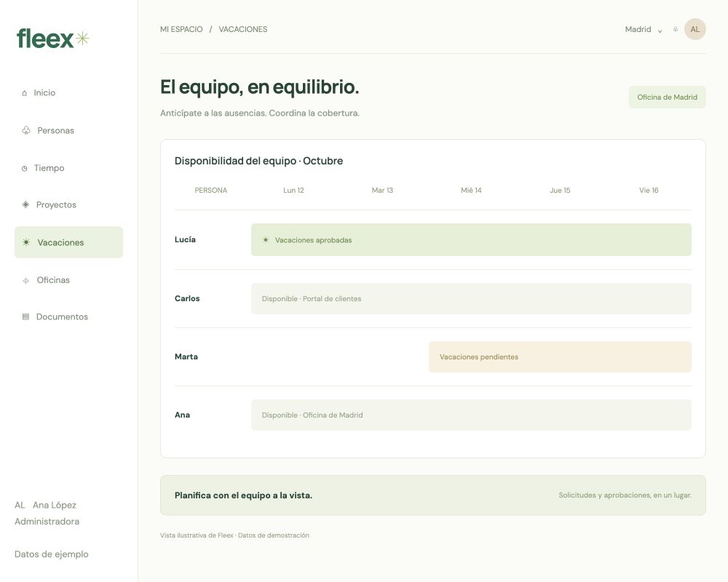Open the Oficinas section
The height and width of the screenshot is (582, 728).
click(68, 280)
